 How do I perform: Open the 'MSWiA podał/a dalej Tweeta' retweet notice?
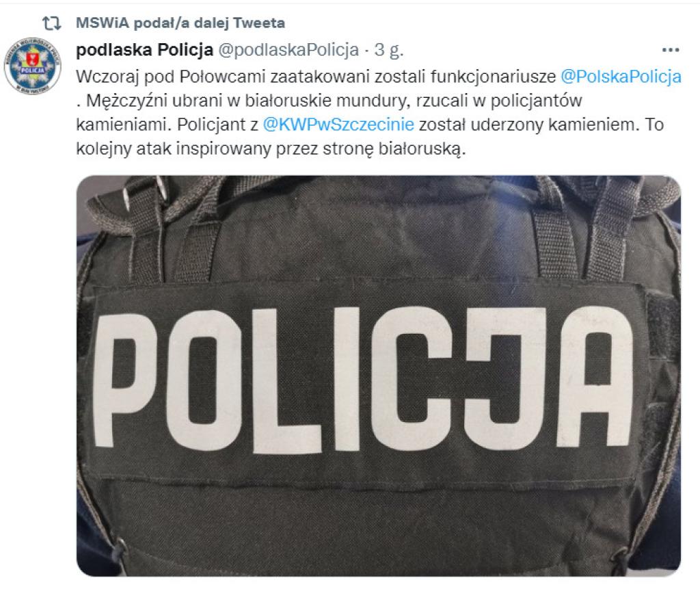click(180, 23)
